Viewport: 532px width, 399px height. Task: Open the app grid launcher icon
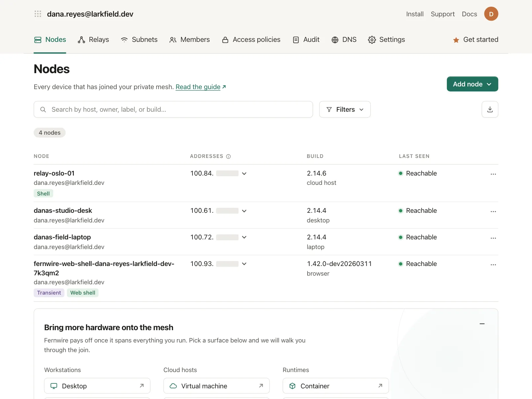(38, 14)
